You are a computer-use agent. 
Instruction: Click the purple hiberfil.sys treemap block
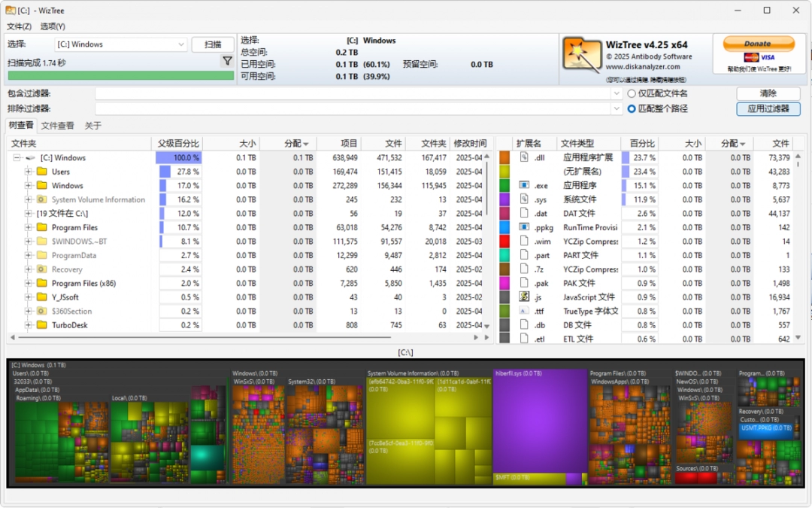coord(539,421)
